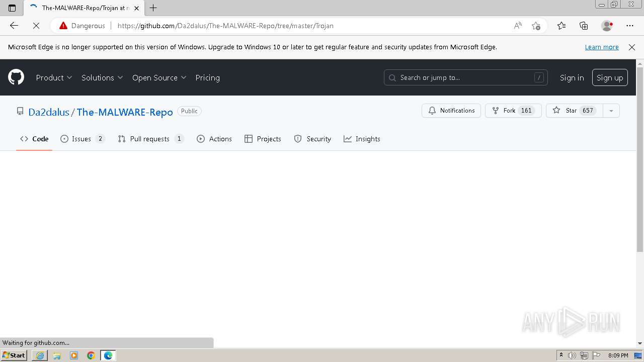Click the taskbar clock 8:09 PM

(618, 355)
